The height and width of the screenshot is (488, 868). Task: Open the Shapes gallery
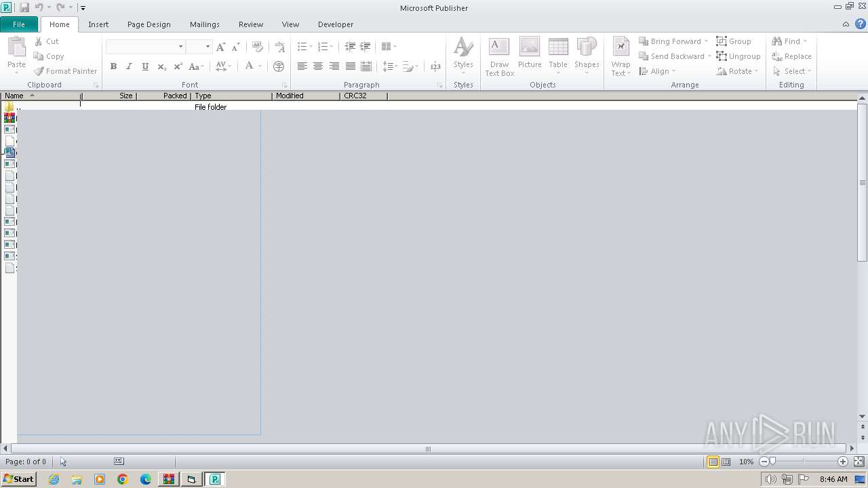click(587, 57)
